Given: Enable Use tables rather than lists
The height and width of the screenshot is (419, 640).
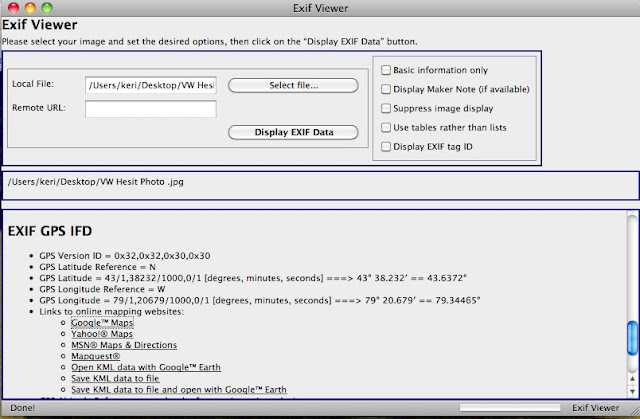Looking at the screenshot, I should point(386,128).
